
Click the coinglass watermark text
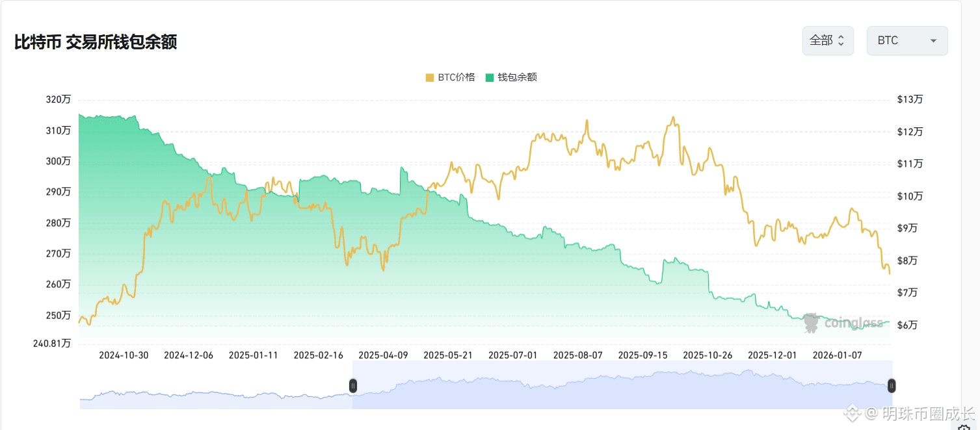[x=854, y=323]
